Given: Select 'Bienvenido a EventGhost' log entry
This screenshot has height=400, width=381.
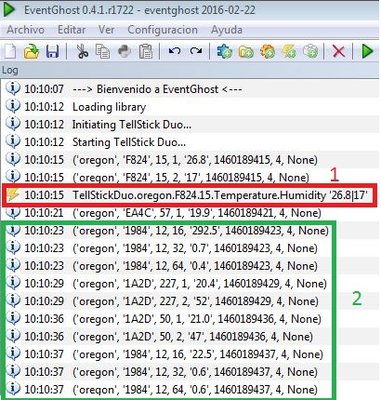Looking at the screenshot, I should [190, 89].
